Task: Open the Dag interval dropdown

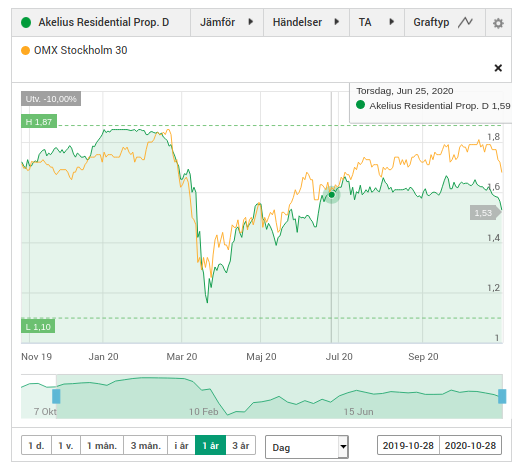Action: [307, 447]
